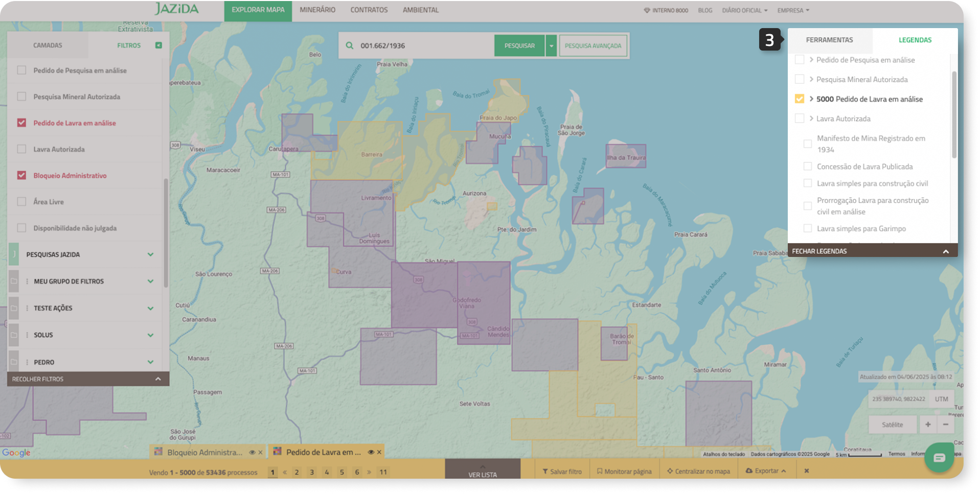The image size is (980, 494).
Task: Toggle visibility eye on Pedido de Lavra tab
Action: tap(371, 452)
